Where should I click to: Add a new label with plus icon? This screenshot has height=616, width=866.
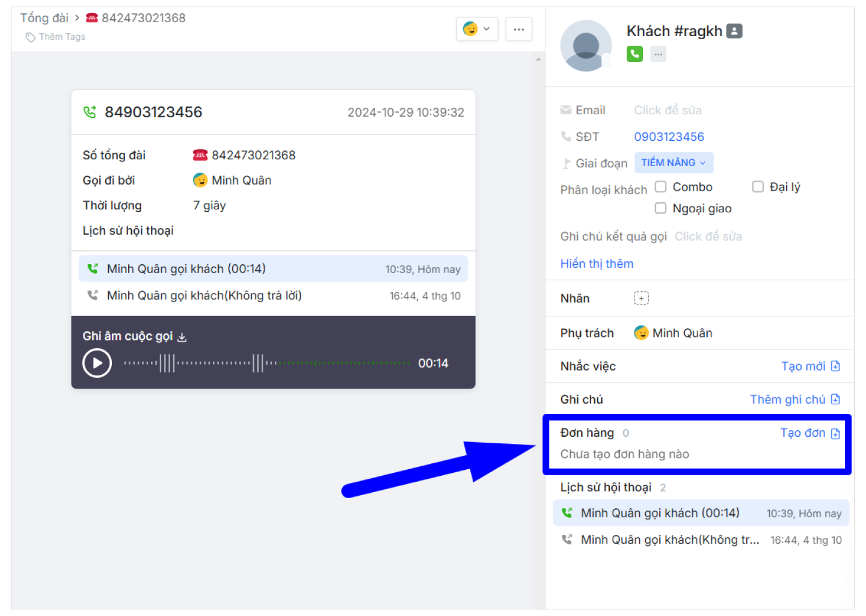641,298
